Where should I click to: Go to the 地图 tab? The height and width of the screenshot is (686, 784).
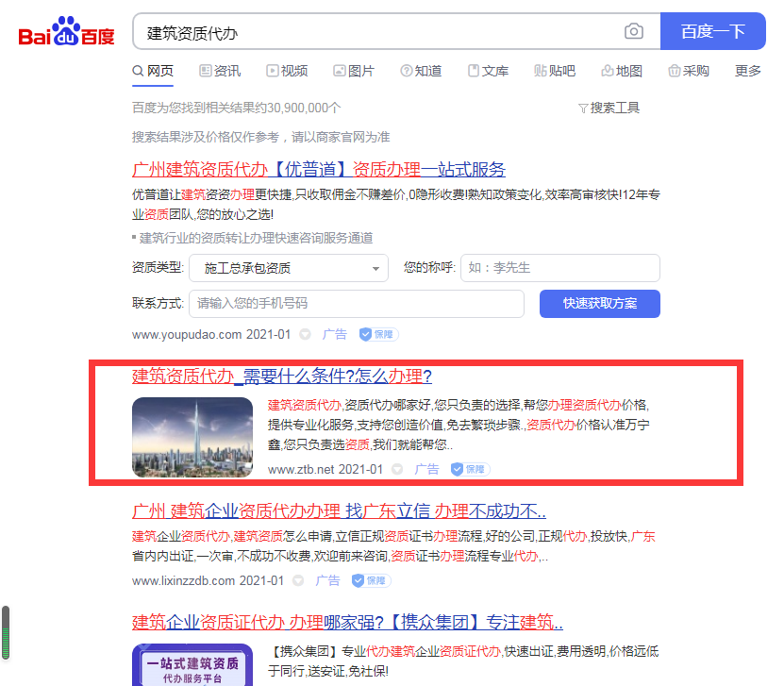[x=622, y=71]
